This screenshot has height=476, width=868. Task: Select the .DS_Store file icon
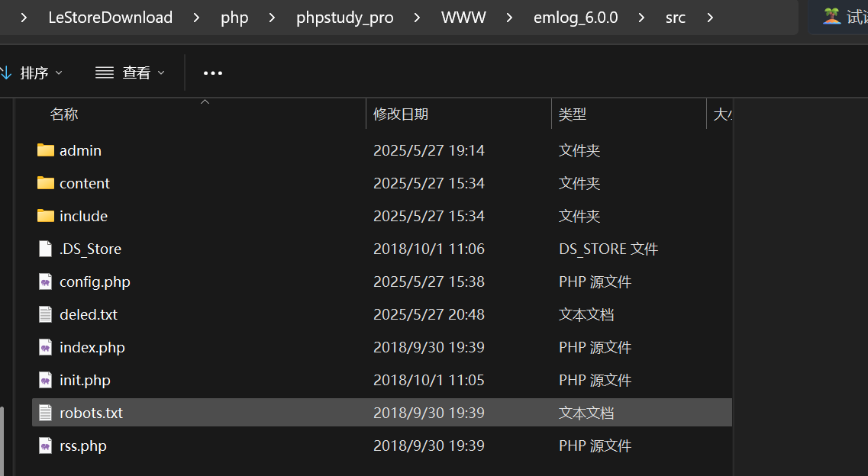(46, 249)
